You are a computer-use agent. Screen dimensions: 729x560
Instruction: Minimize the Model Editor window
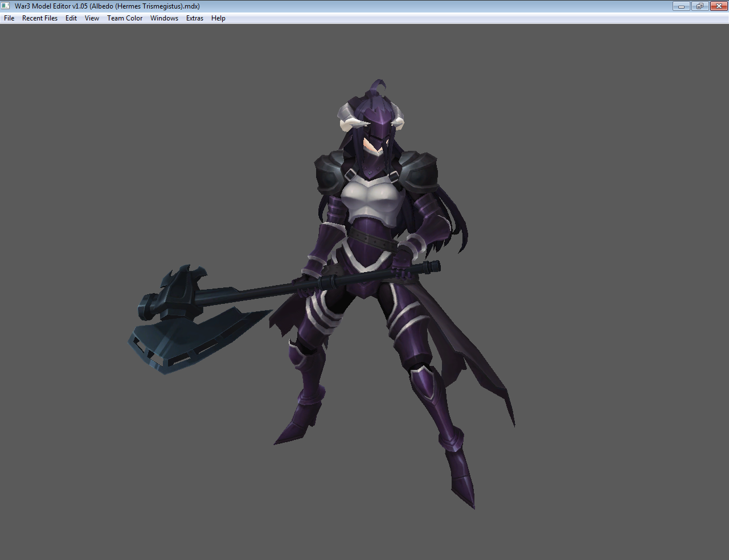pos(681,6)
